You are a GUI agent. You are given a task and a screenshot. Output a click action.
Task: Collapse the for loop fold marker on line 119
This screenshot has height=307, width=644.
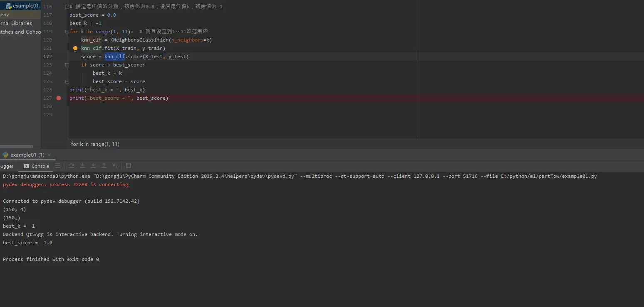pyautogui.click(x=67, y=32)
